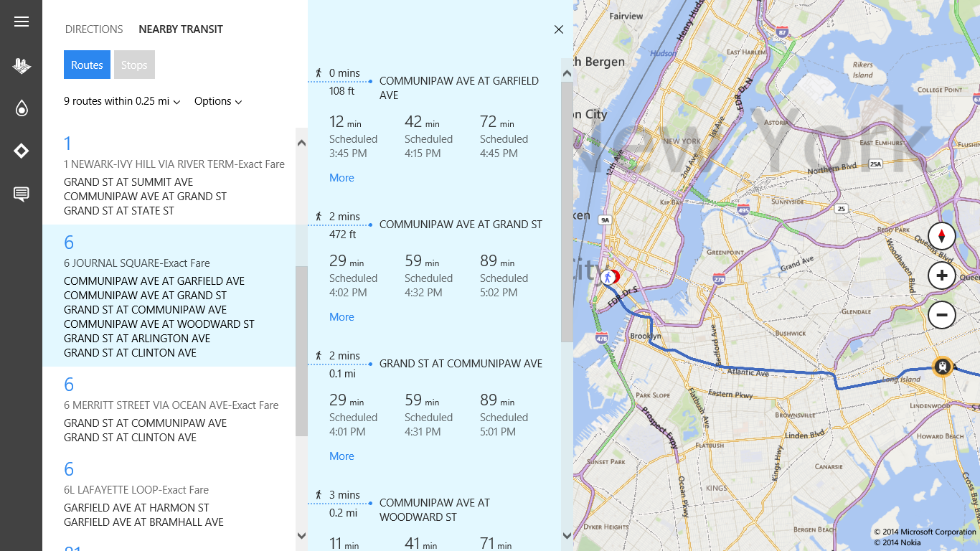The image size is (980, 551).
Task: Click the compass on the map
Action: point(941,235)
